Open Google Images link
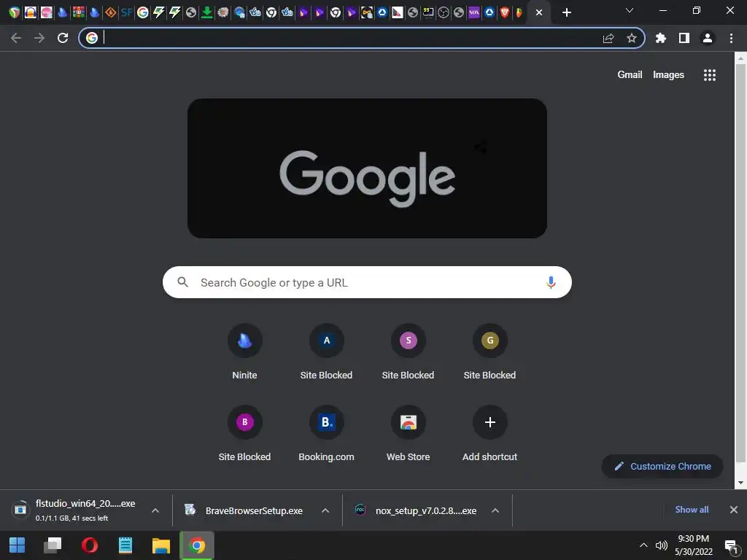Viewport: 747px width, 560px height. tap(668, 75)
